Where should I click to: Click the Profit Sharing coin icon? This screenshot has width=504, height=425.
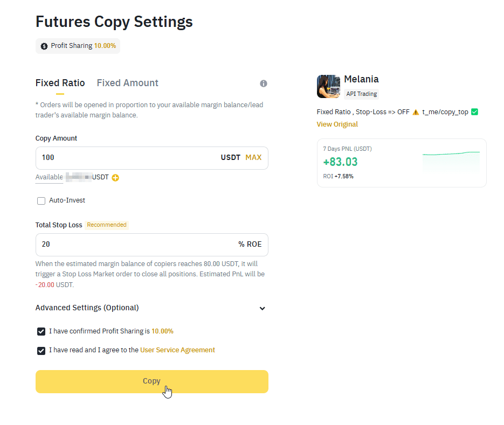click(x=44, y=46)
